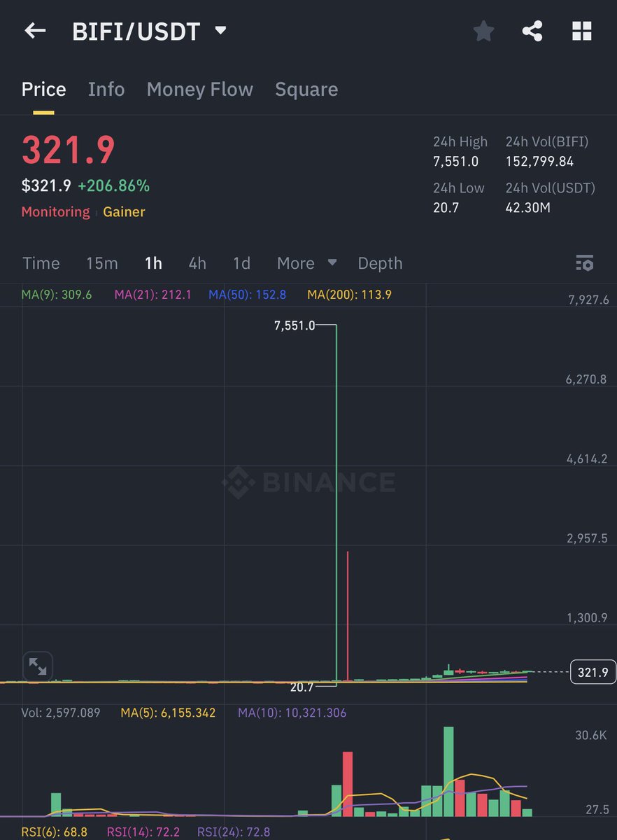Image resolution: width=617 pixels, height=840 pixels.
Task: Open the BIFI/USDT pair selector dropdown
Action: [x=149, y=31]
